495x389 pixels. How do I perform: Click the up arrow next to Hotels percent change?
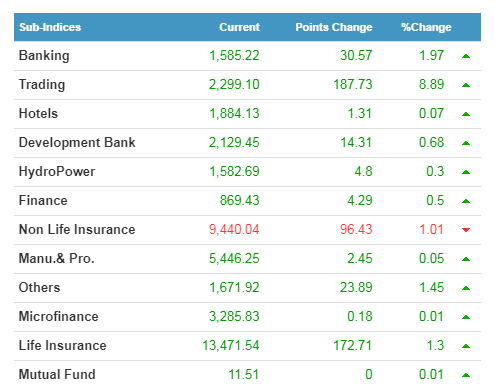[466, 114]
